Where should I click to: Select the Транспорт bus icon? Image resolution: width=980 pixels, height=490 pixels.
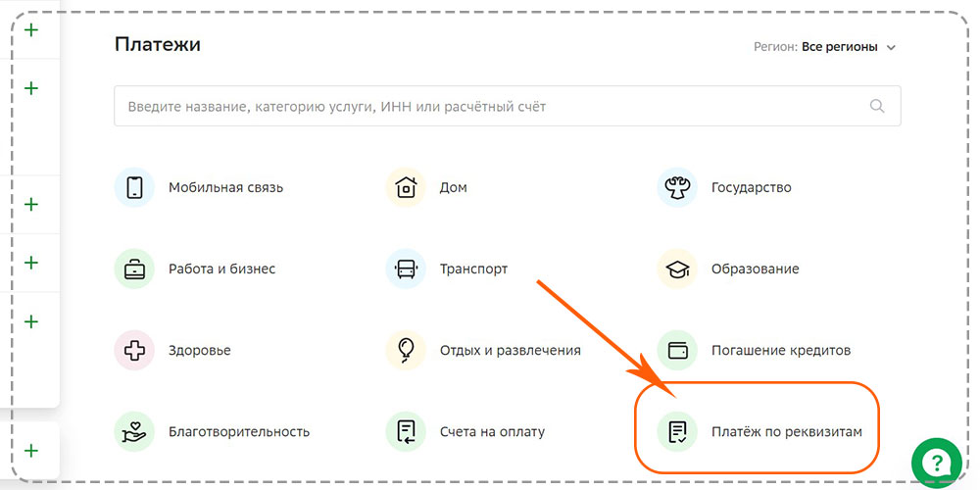coord(406,269)
